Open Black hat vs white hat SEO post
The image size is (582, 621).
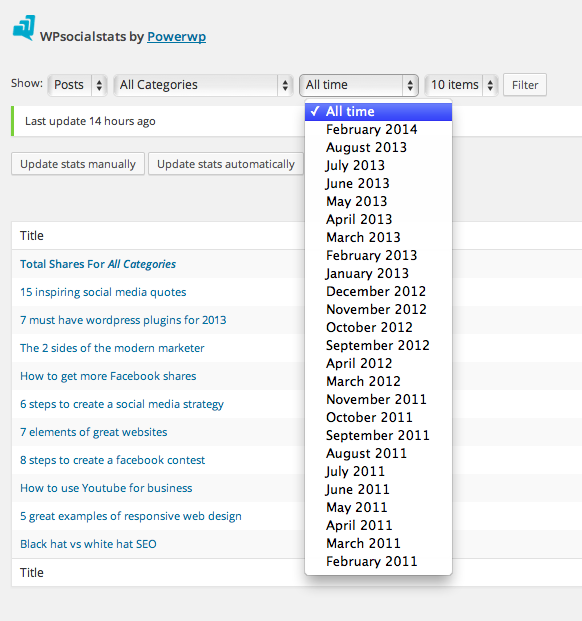click(x=88, y=544)
